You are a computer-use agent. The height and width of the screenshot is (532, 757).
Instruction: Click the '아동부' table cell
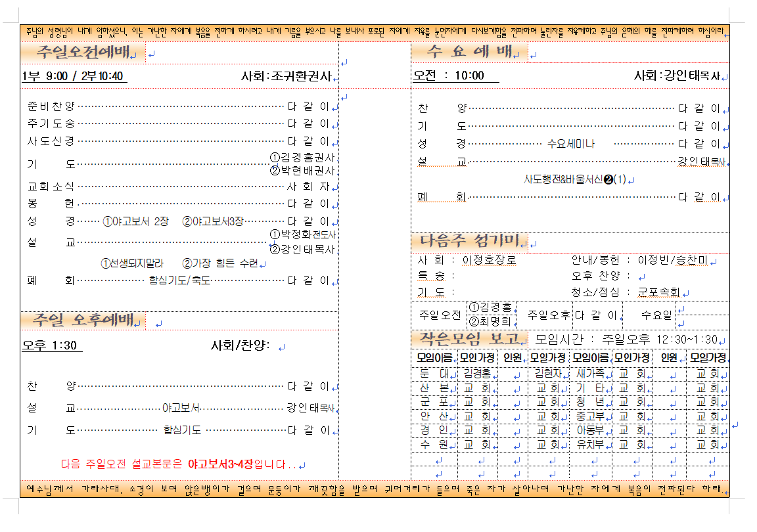pos(591,430)
